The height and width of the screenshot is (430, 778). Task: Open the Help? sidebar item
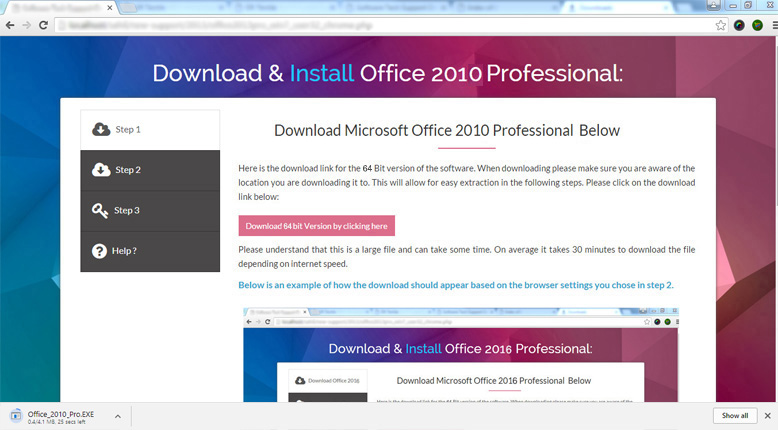coord(150,251)
